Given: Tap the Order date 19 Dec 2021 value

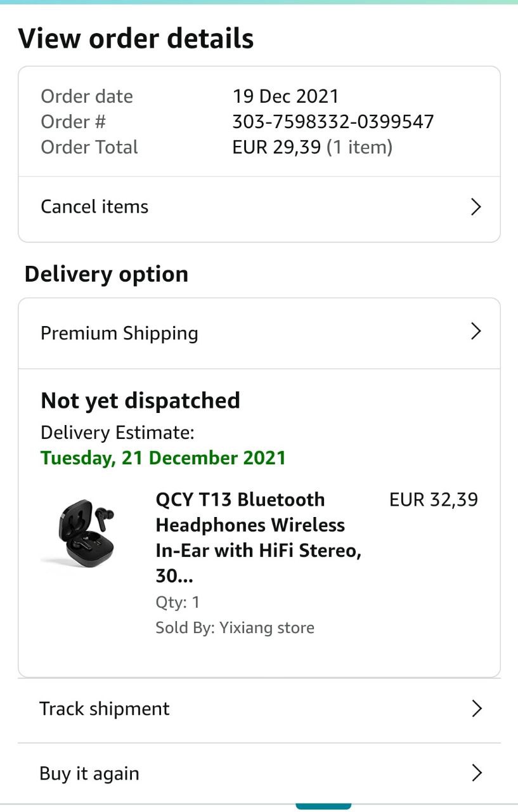Looking at the screenshot, I should coord(285,96).
